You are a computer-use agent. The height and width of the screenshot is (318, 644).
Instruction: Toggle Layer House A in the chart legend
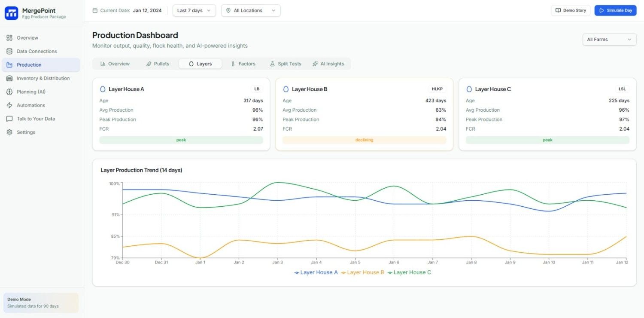(x=316, y=272)
